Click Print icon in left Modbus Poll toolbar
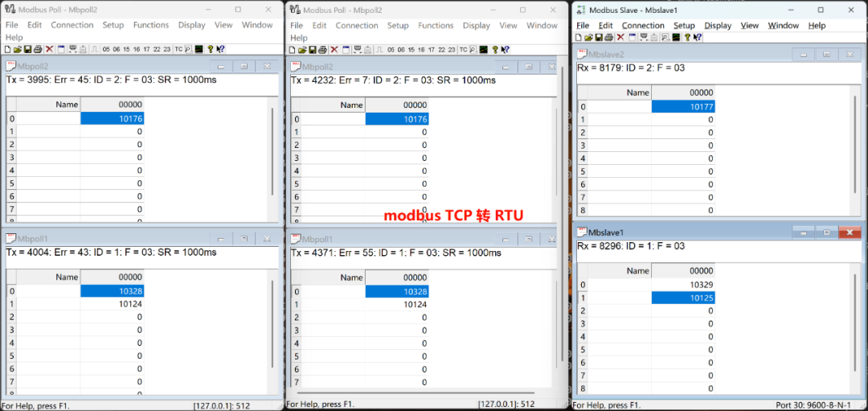Screen dimensions: 868x411 coord(38,49)
